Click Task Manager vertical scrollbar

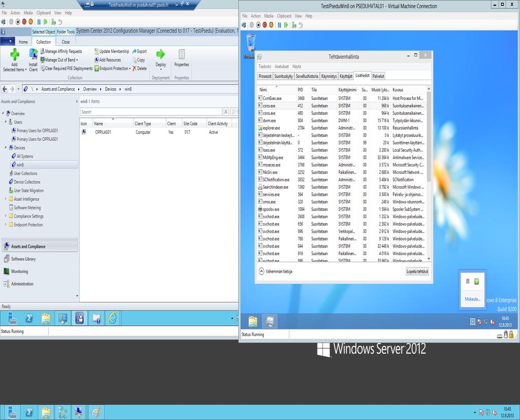click(x=429, y=173)
